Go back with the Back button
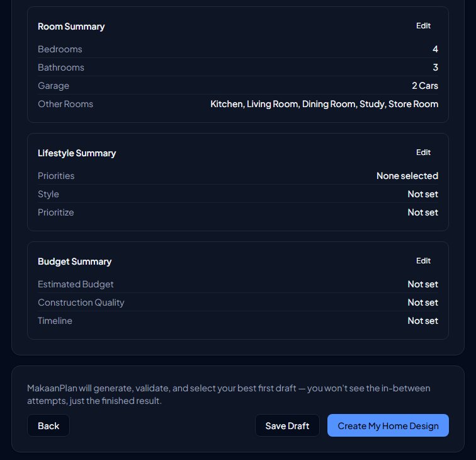 (x=48, y=426)
